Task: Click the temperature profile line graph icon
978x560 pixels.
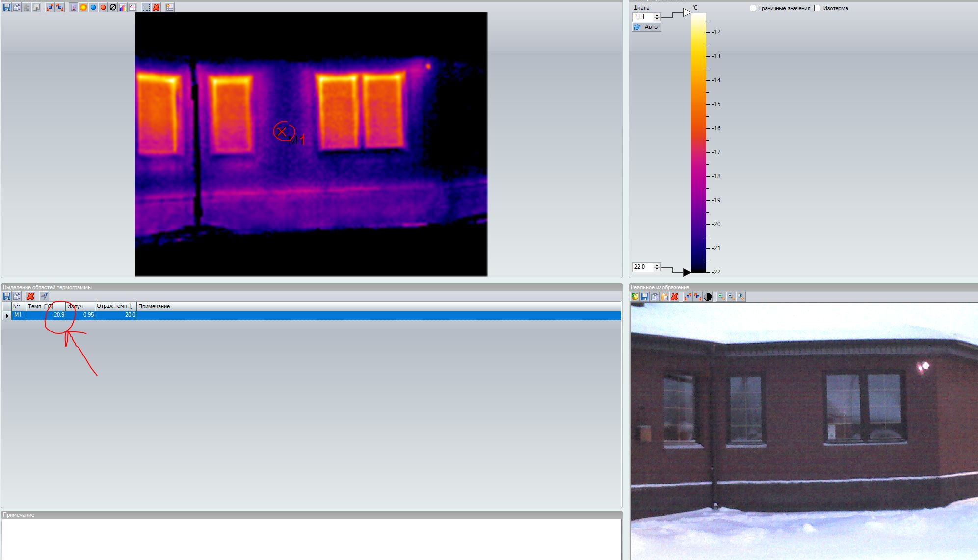Action: (x=132, y=7)
